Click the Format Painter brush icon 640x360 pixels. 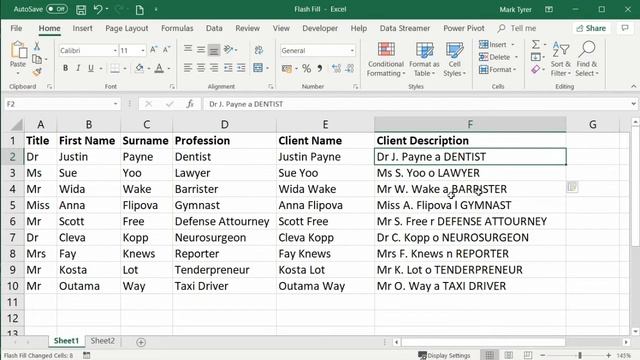pyautogui.click(x=37, y=72)
